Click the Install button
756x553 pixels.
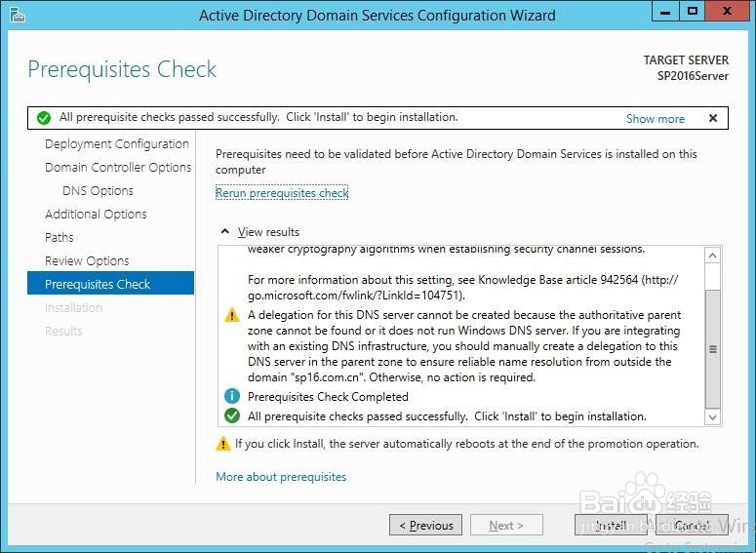point(611,525)
